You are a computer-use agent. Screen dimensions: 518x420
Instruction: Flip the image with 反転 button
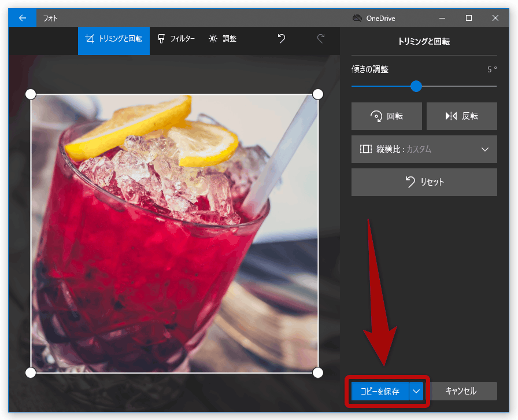pyautogui.click(x=461, y=116)
